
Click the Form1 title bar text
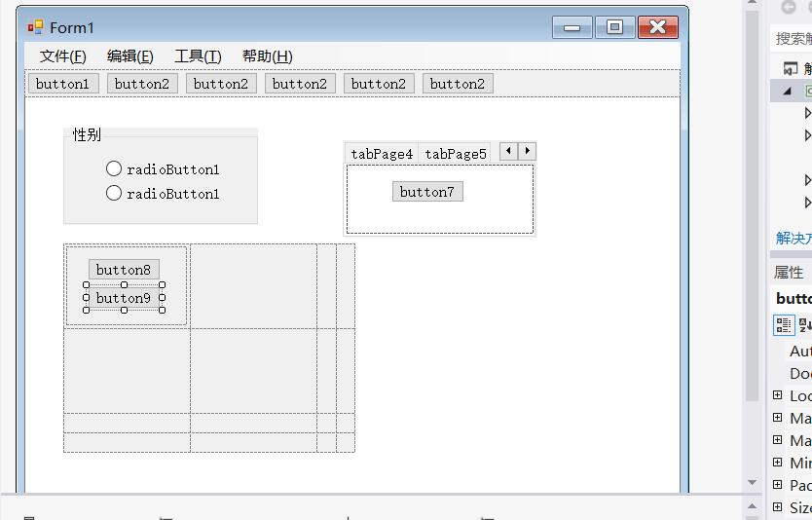coord(72,27)
